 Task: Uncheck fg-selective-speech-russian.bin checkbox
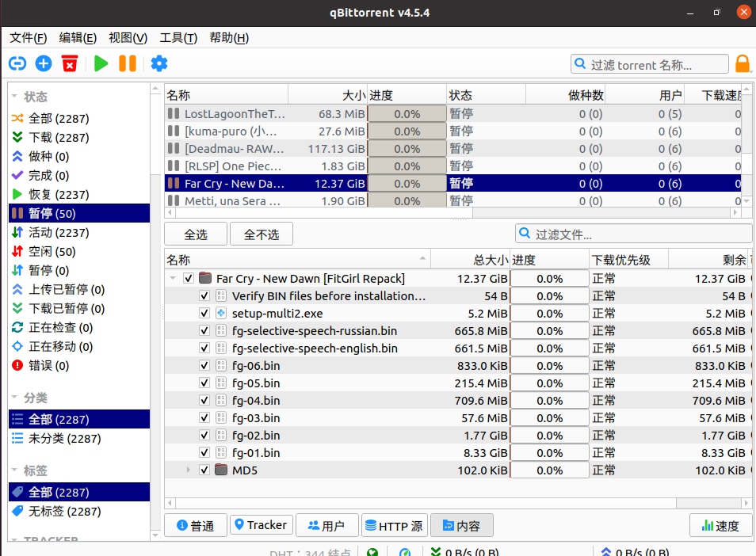pyautogui.click(x=204, y=330)
